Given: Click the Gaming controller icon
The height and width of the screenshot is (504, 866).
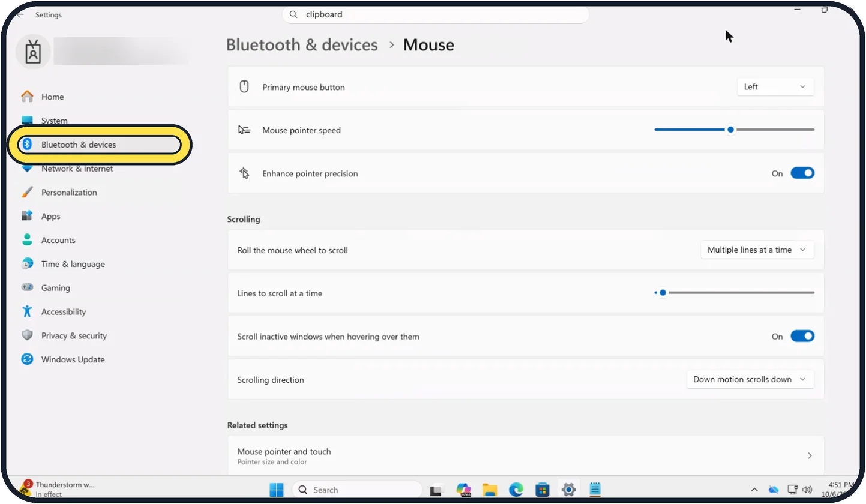Looking at the screenshot, I should 27,288.
